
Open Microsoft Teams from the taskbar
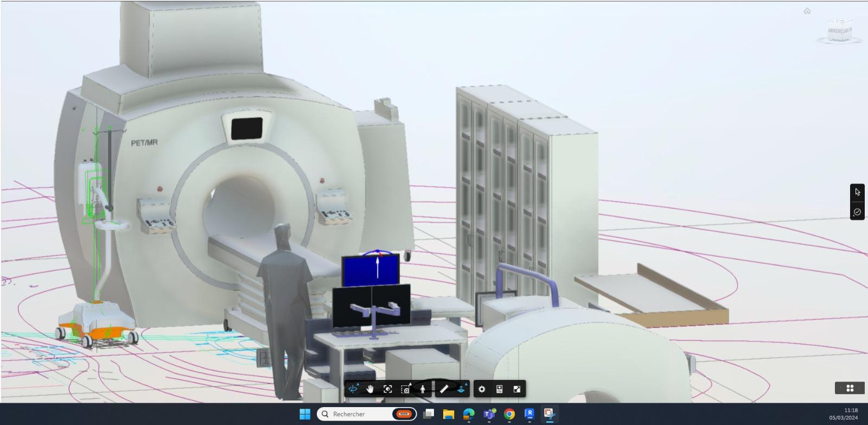pos(489,414)
